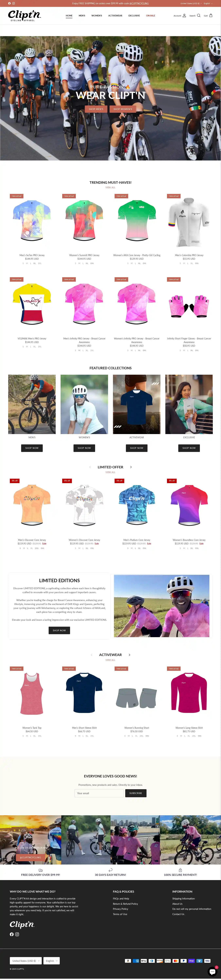Screen dimensions: 221x980
Task: Open the shopping Cart bag icon
Action: click(211, 16)
